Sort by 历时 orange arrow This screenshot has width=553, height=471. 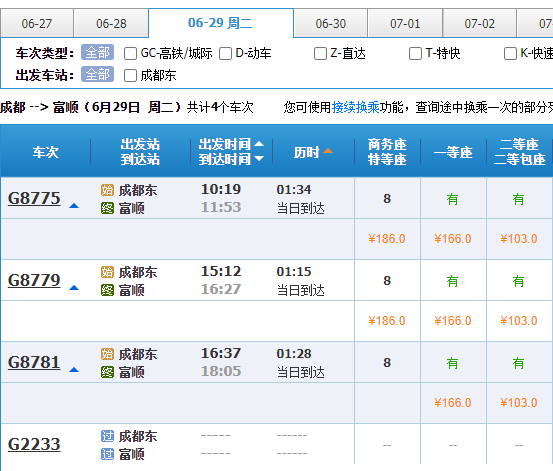[328, 151]
